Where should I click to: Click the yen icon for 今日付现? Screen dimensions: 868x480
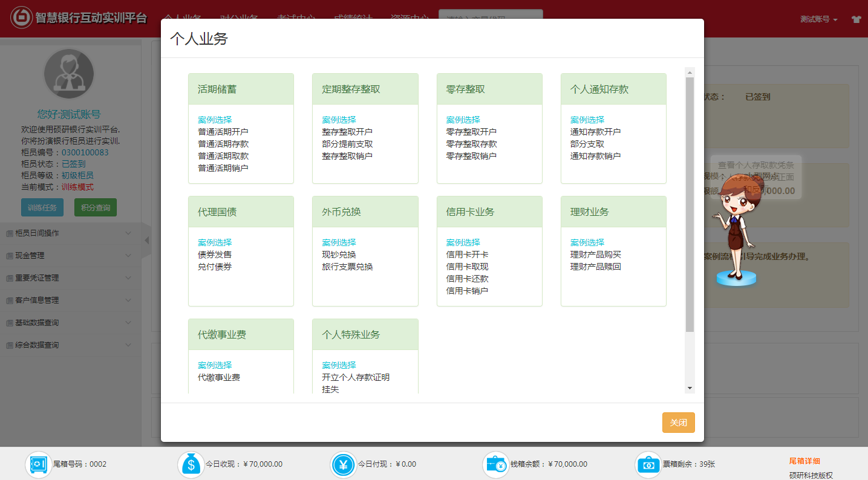click(344, 464)
